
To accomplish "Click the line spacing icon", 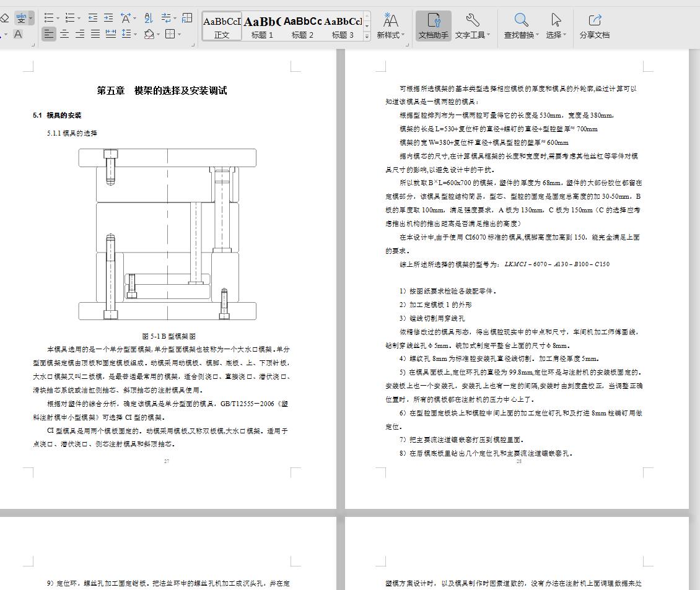I will coord(126,34).
